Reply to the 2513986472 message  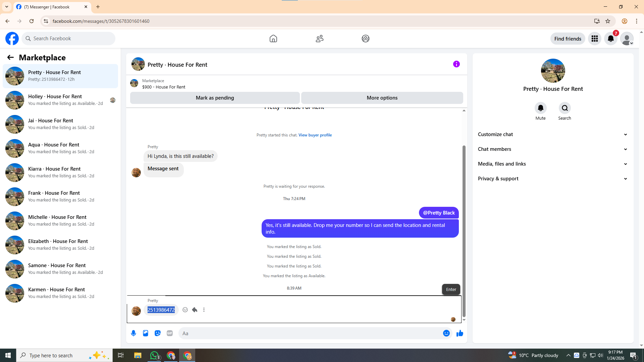tap(195, 310)
